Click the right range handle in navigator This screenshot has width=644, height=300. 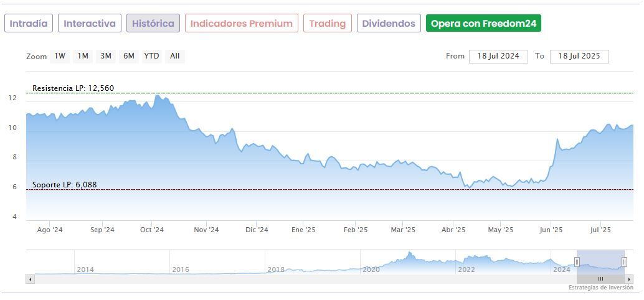[x=624, y=262]
